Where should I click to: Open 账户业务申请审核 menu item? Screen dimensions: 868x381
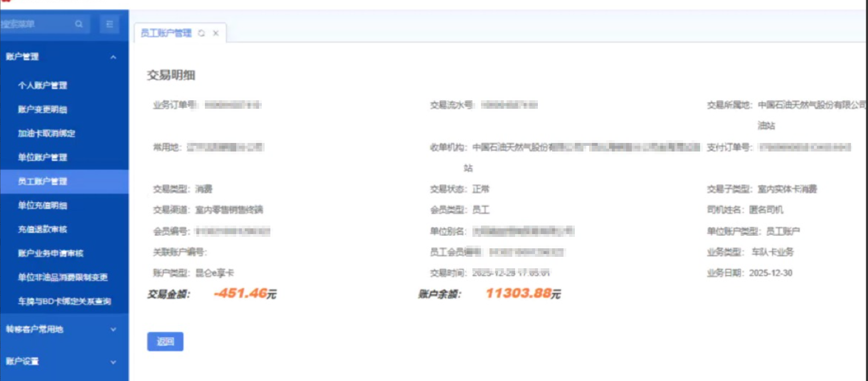click(x=51, y=253)
